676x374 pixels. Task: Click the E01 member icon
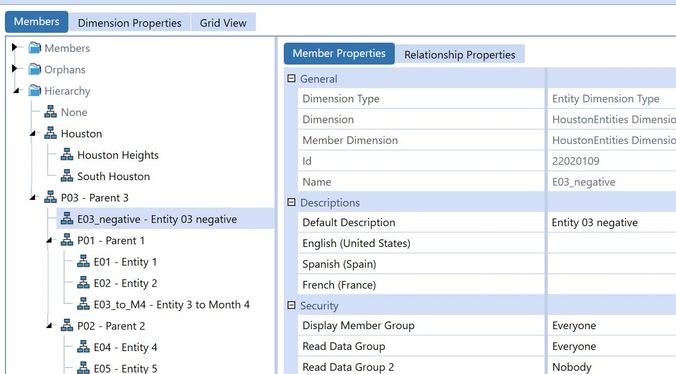[x=83, y=261]
